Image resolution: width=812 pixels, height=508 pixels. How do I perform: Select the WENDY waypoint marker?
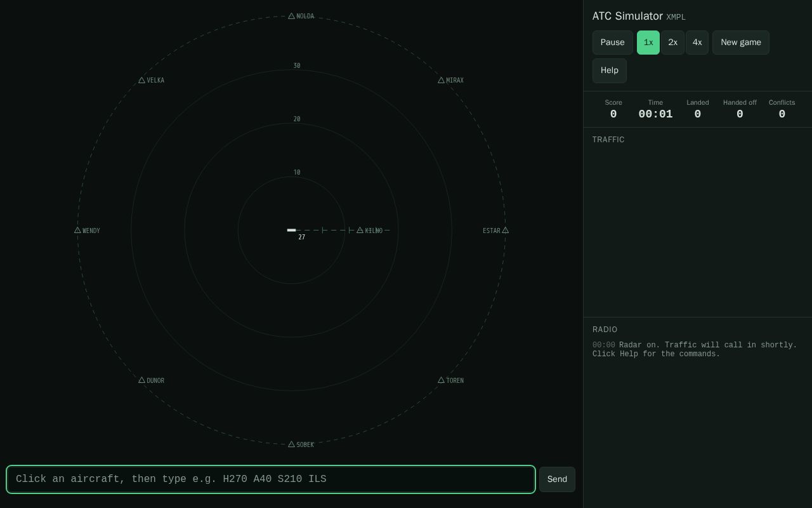[x=77, y=231]
